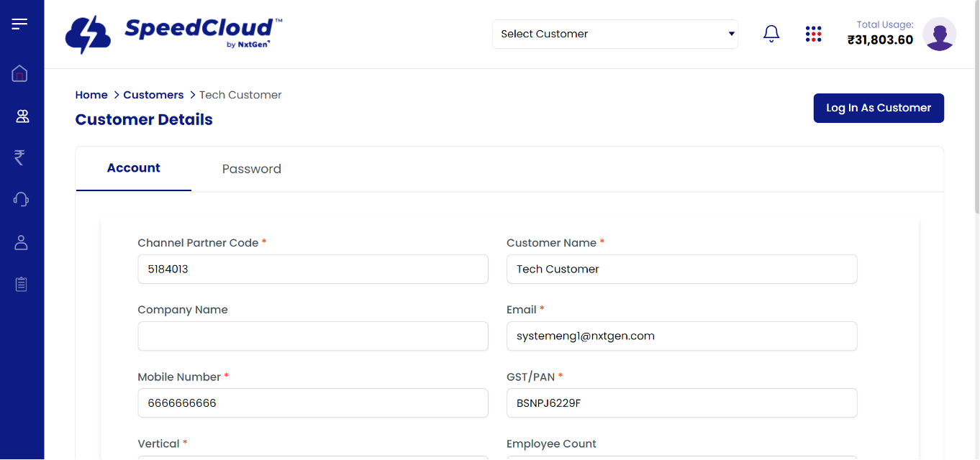Click inside the empty Company Name field
Viewport: 980px width, 460px height.
pyautogui.click(x=312, y=336)
